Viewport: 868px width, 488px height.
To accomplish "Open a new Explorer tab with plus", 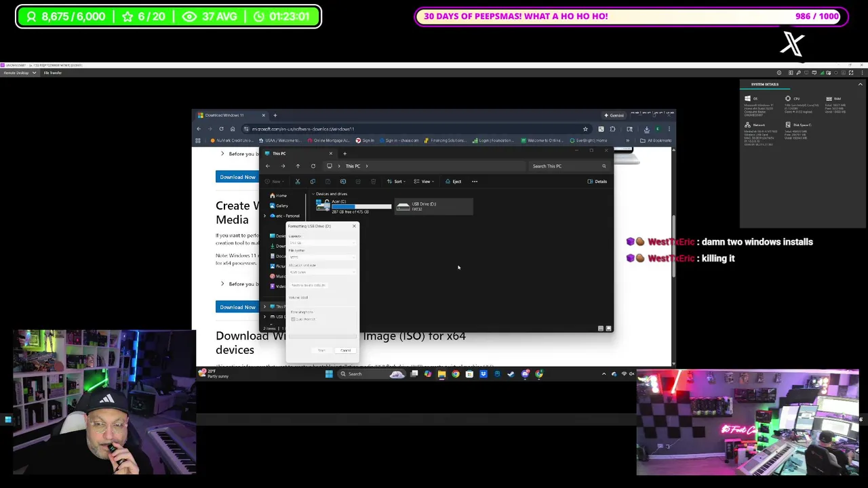I will [344, 154].
